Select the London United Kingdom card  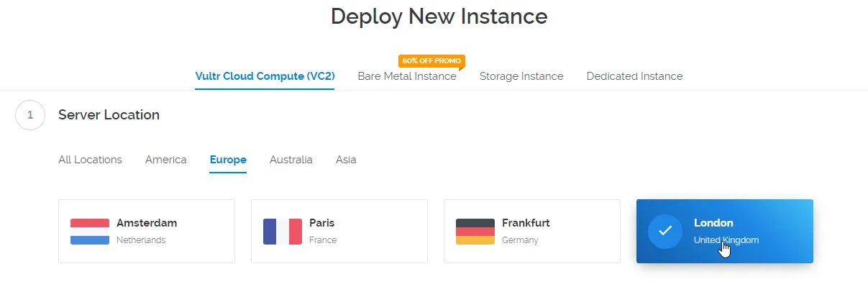pyautogui.click(x=725, y=231)
